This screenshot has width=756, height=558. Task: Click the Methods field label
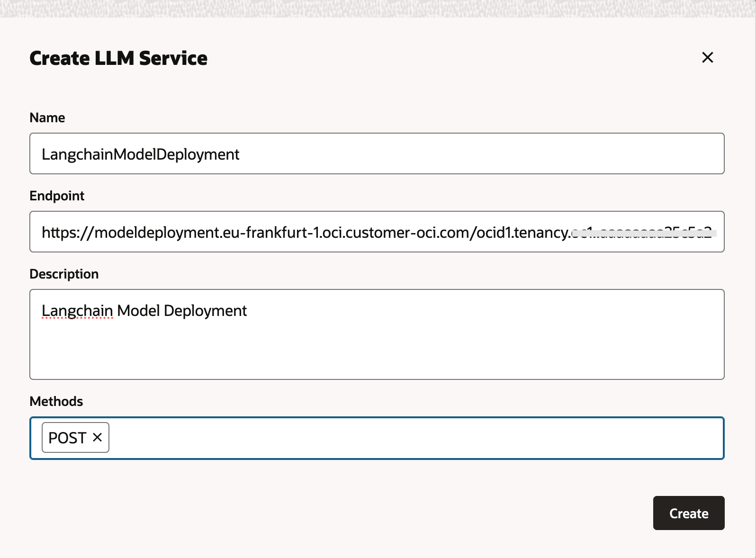56,401
